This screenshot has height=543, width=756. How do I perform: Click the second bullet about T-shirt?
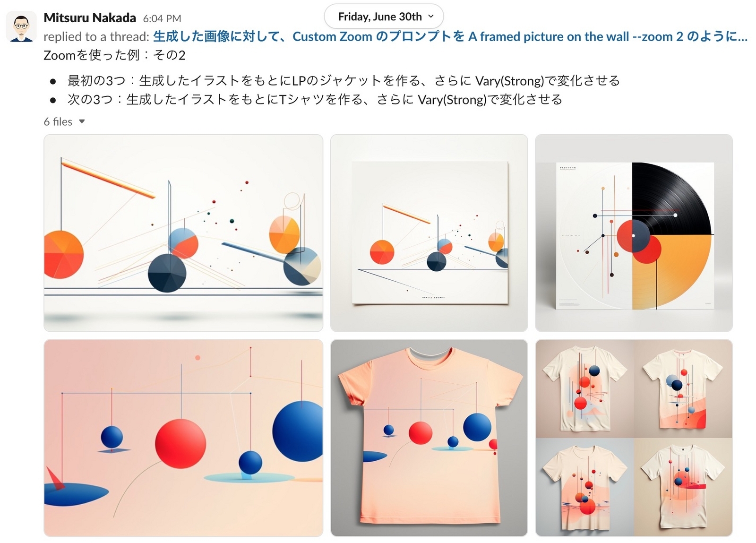[315, 100]
